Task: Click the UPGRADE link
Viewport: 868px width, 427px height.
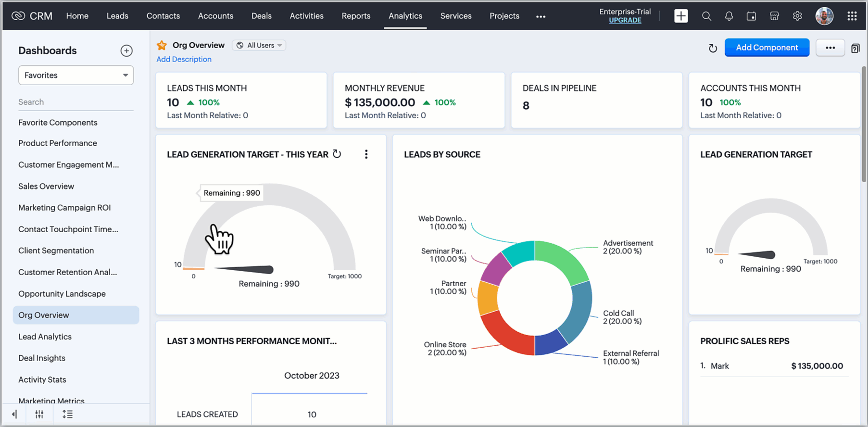Action: click(625, 20)
